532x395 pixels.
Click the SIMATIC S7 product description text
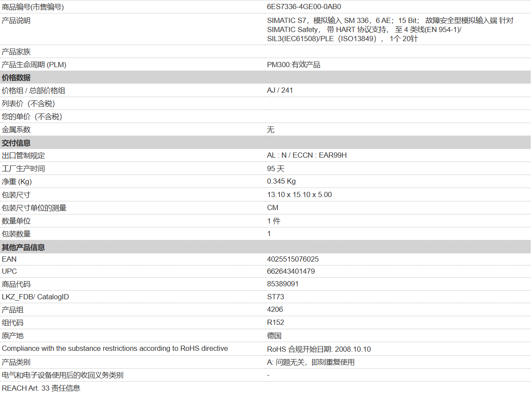[390, 29]
